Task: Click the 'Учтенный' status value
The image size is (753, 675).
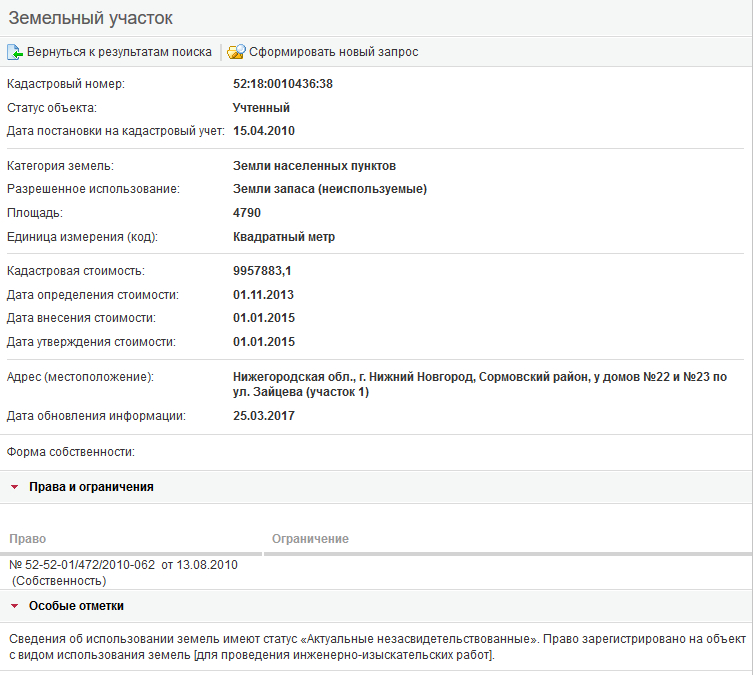Action: coord(261,107)
